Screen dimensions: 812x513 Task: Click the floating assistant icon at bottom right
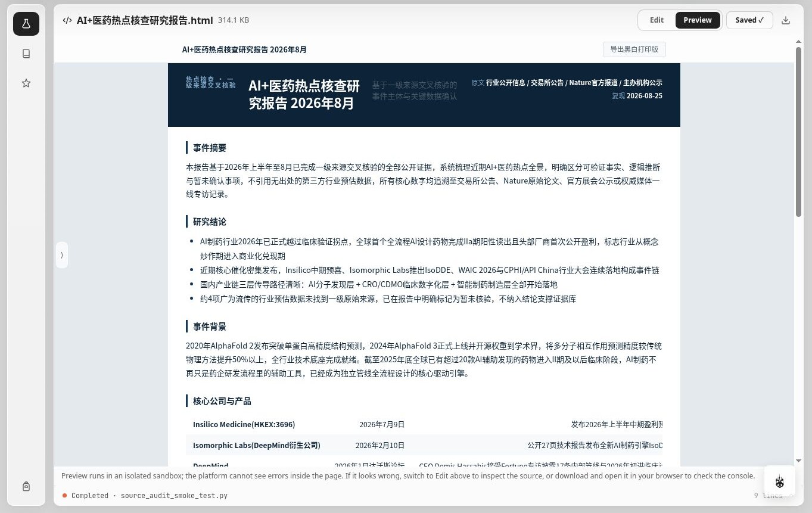pyautogui.click(x=780, y=481)
